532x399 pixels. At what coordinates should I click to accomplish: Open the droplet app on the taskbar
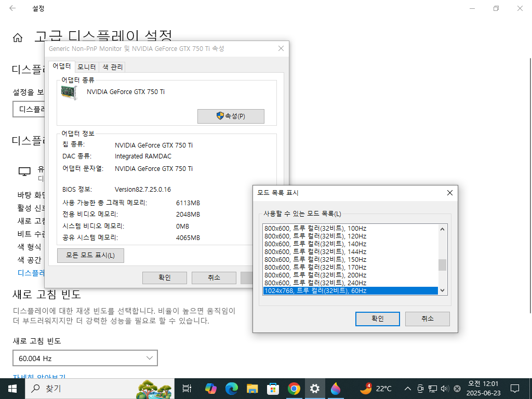335,389
